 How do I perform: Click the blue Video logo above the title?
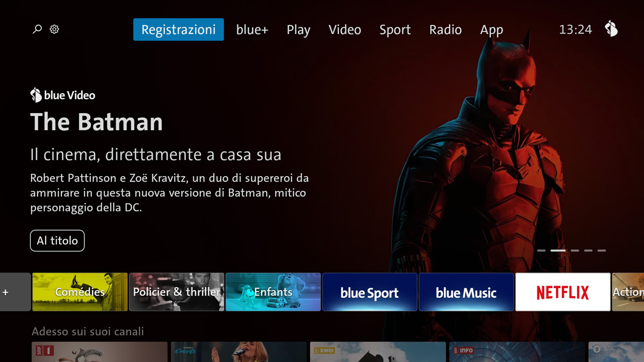click(63, 95)
